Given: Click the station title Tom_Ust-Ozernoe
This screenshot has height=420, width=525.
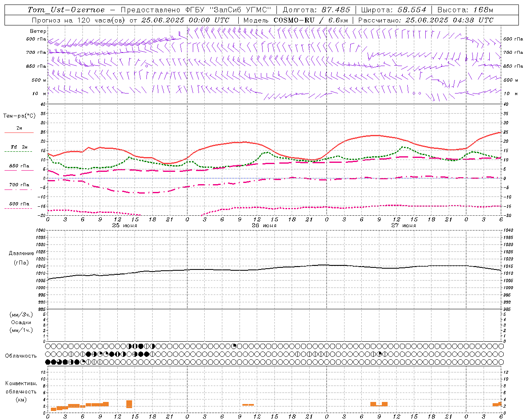Looking at the screenshot, I should point(66,10).
